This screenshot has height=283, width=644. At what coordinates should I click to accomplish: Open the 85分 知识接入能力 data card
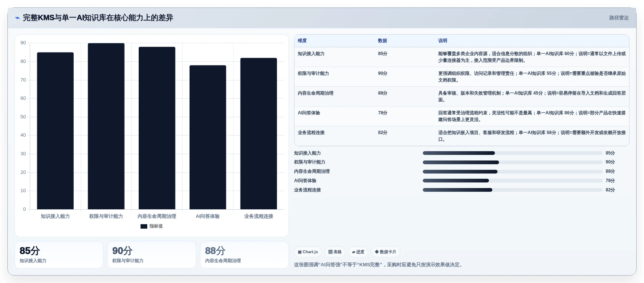click(59, 255)
